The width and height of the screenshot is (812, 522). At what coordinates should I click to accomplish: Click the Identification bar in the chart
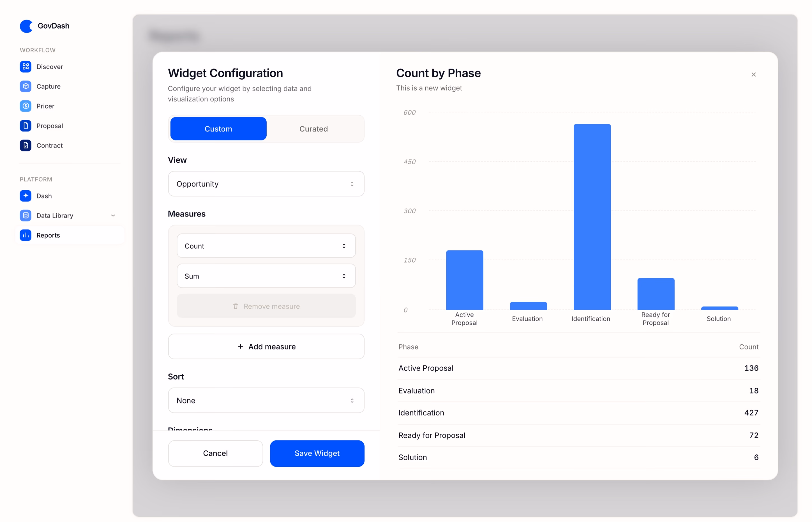click(x=592, y=217)
